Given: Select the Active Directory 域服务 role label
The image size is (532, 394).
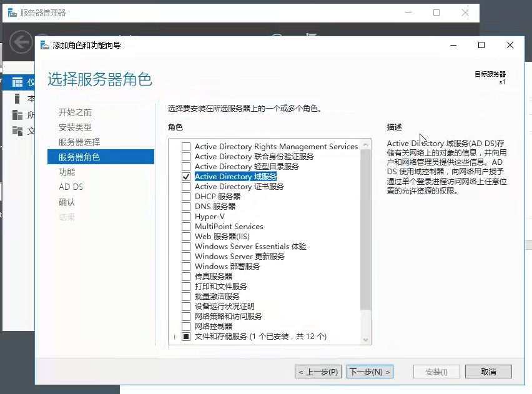Looking at the screenshot, I should click(235, 177).
